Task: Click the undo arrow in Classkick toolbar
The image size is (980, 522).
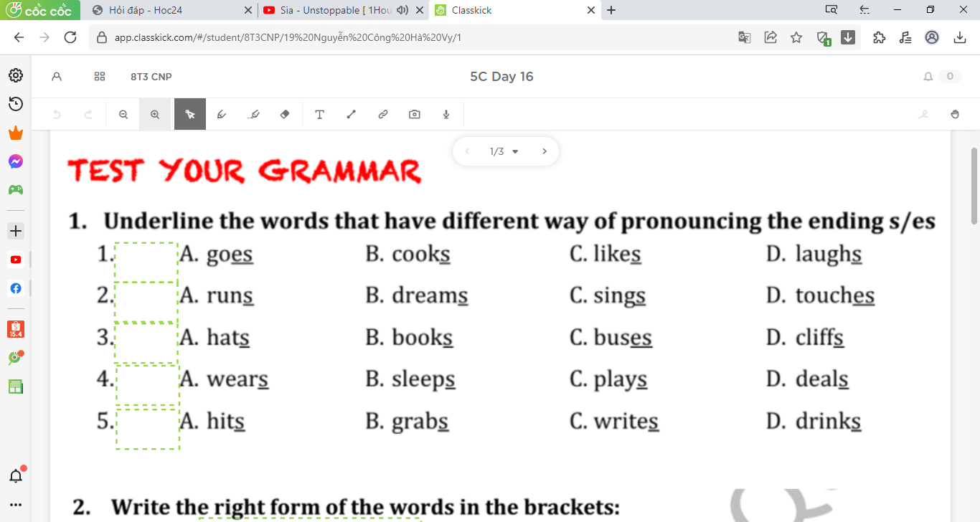Action: 57,114
